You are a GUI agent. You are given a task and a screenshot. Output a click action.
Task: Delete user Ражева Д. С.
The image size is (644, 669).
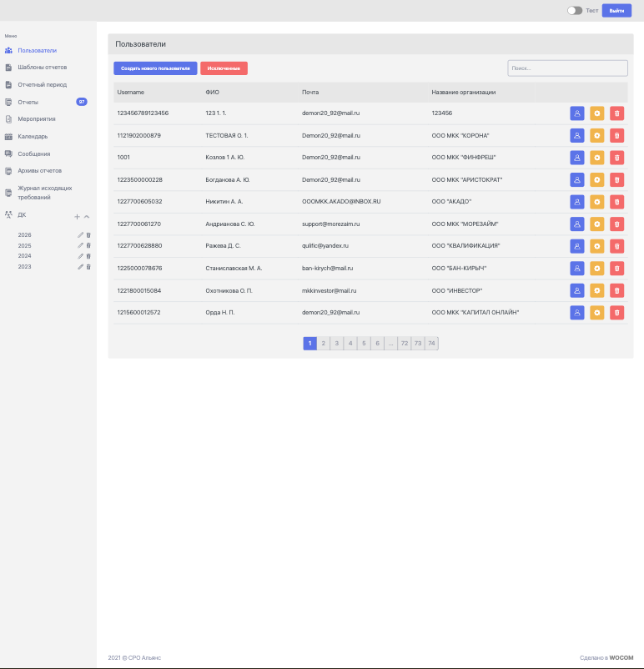click(x=616, y=246)
